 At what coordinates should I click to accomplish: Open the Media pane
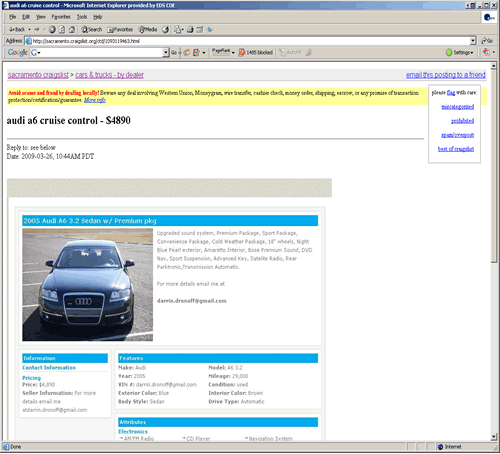coord(148,30)
